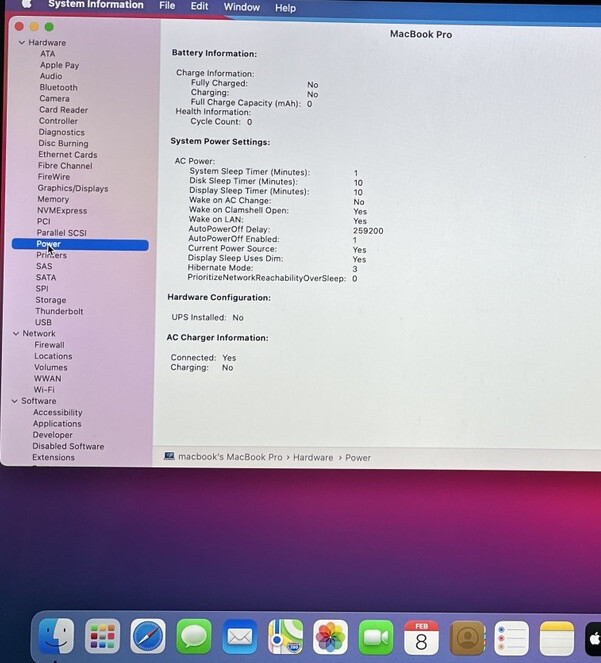The image size is (601, 663).
Task: Select the highlighted Power item
Action: (x=80, y=244)
